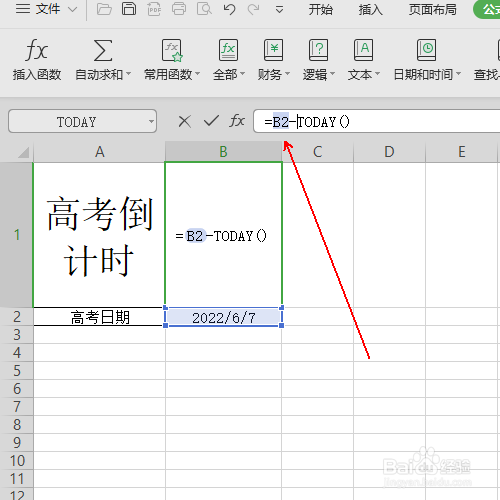Select row 5 header
500x500 pixels.
click(x=17, y=370)
